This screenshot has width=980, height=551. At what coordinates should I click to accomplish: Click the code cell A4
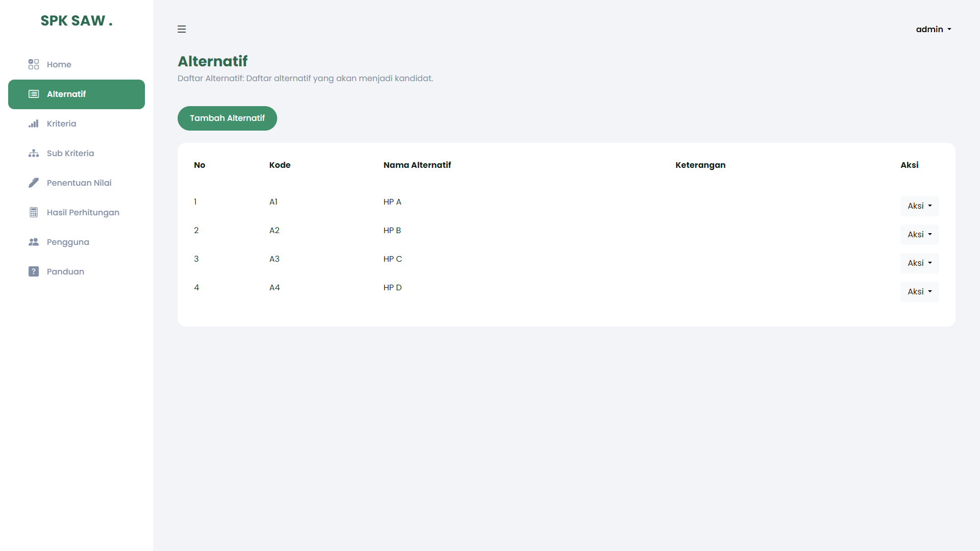click(x=274, y=288)
